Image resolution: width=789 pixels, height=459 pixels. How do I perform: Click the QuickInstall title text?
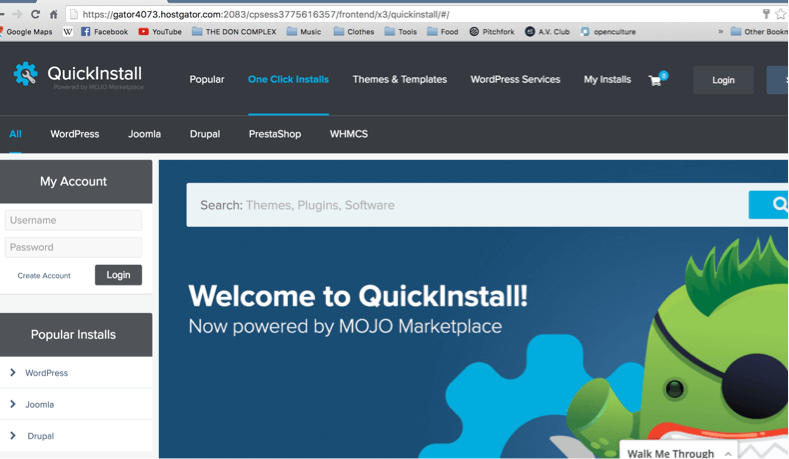click(x=95, y=73)
